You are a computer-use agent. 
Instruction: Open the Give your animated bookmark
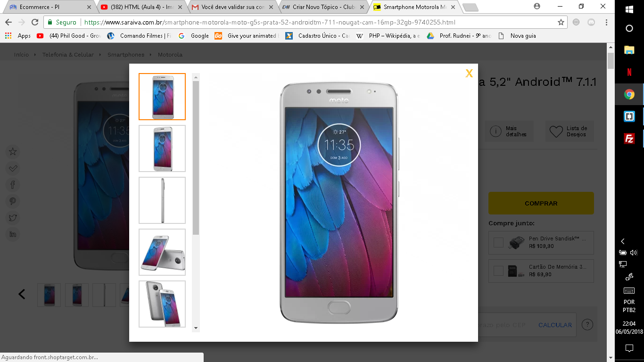coord(247,36)
